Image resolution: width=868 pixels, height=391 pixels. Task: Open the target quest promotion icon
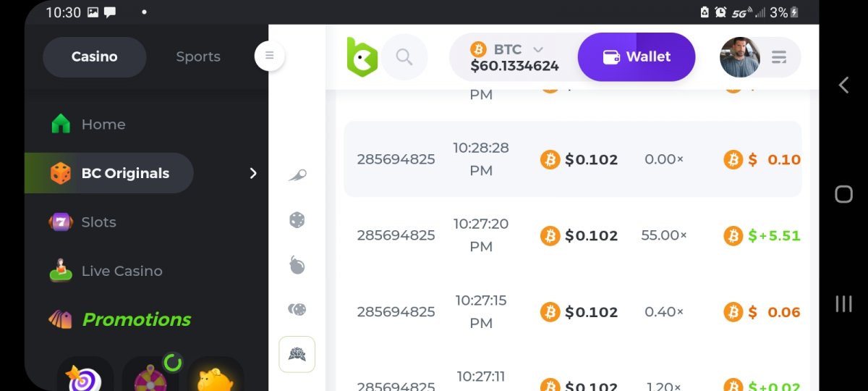tap(85, 377)
